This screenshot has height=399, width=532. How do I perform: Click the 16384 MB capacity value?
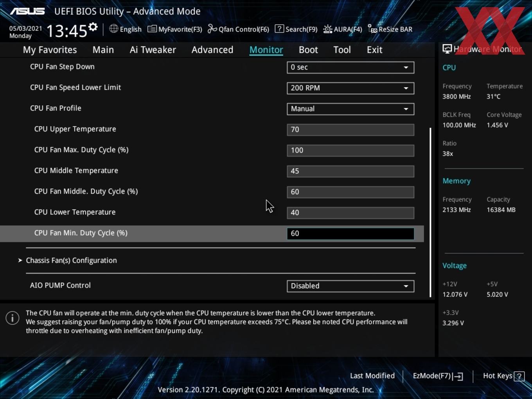[x=501, y=210]
